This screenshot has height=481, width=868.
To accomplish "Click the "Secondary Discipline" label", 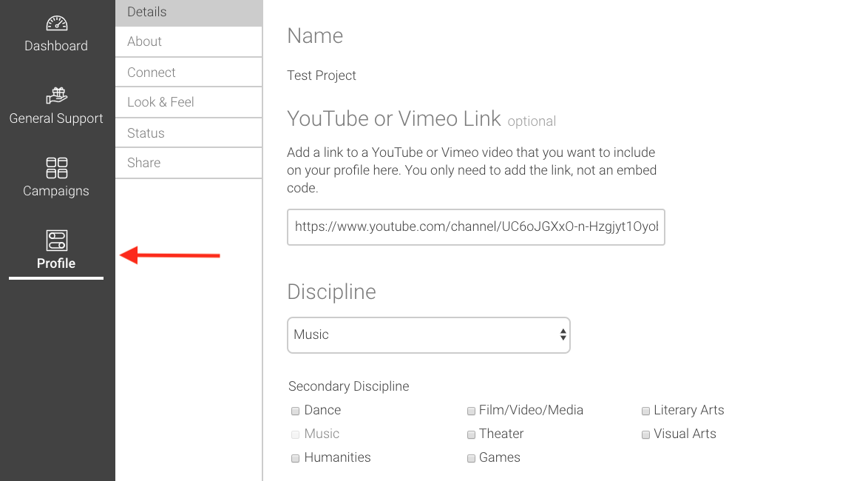I will tap(349, 386).
